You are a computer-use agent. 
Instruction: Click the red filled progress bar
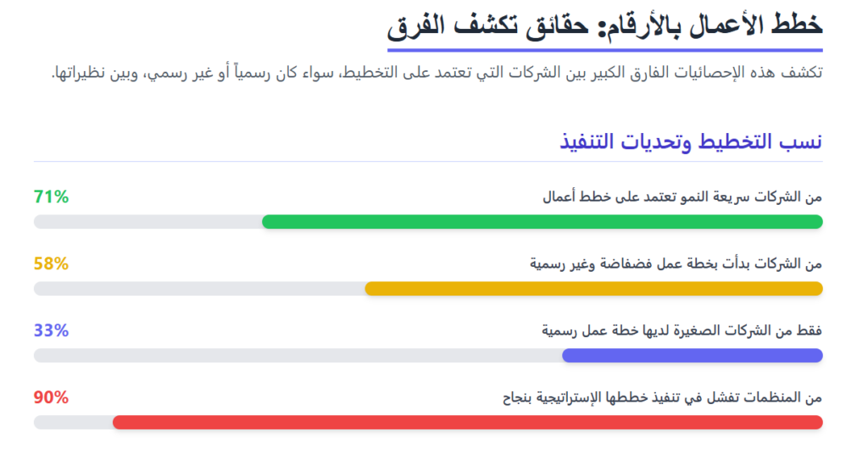(x=466, y=422)
